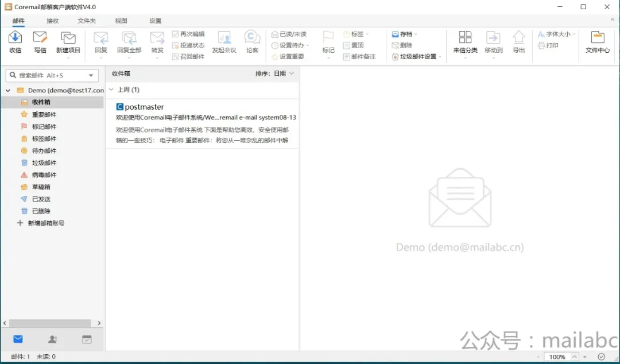Viewport: 620px width, 364px height.
Task: Open the 文件中心 file center
Action: [x=598, y=42]
